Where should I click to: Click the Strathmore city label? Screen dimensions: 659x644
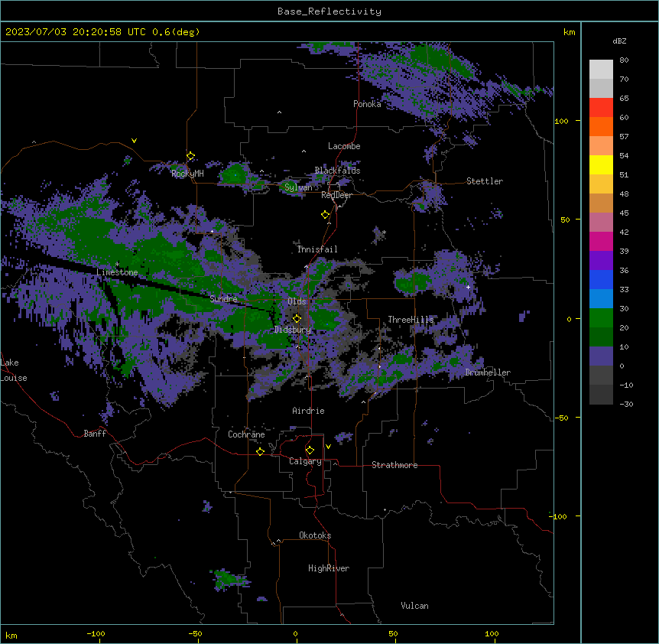click(x=394, y=465)
